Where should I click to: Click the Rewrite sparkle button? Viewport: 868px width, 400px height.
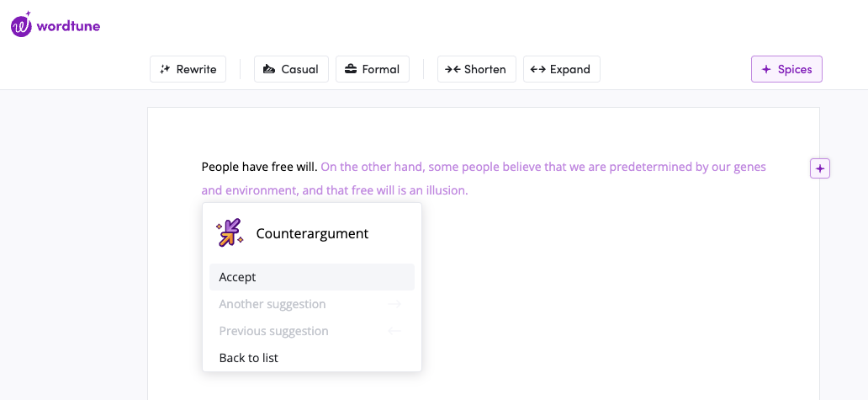pyautogui.click(x=166, y=69)
